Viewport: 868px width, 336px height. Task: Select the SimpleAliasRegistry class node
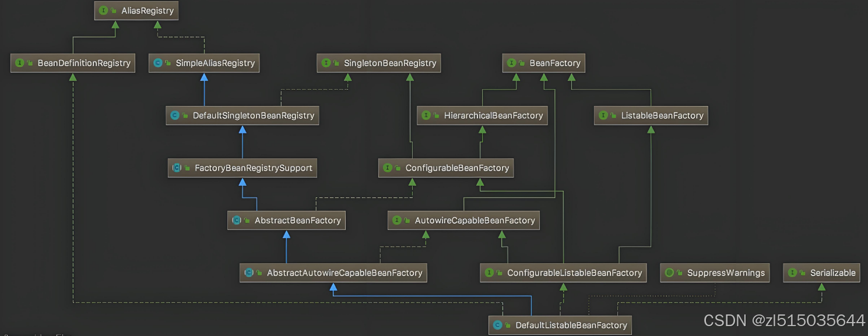click(x=204, y=63)
